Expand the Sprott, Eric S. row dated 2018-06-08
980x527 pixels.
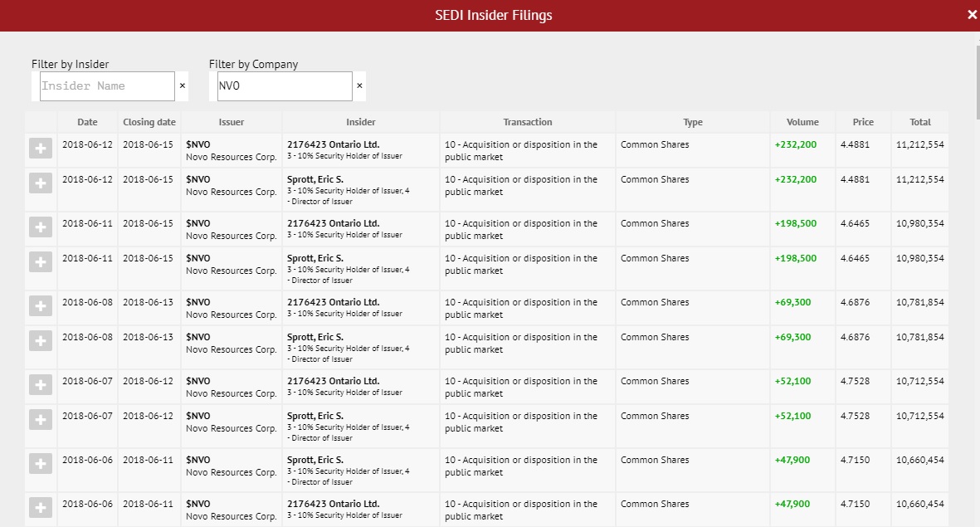[x=41, y=341]
